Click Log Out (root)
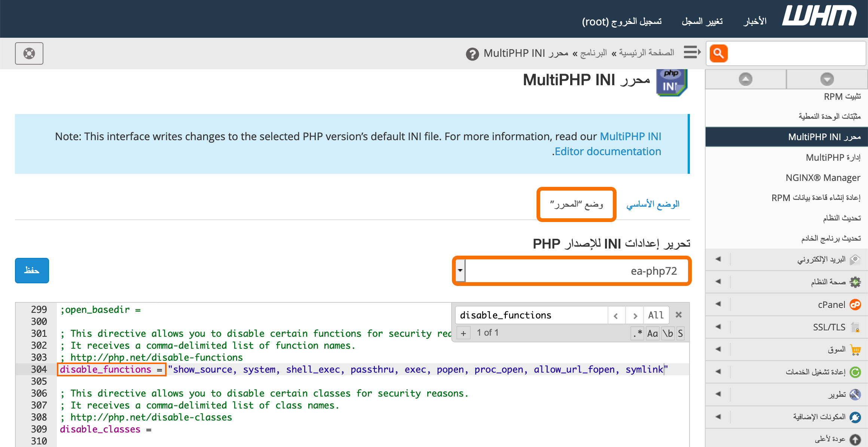Viewport: 868px width, 447px height. (x=622, y=22)
